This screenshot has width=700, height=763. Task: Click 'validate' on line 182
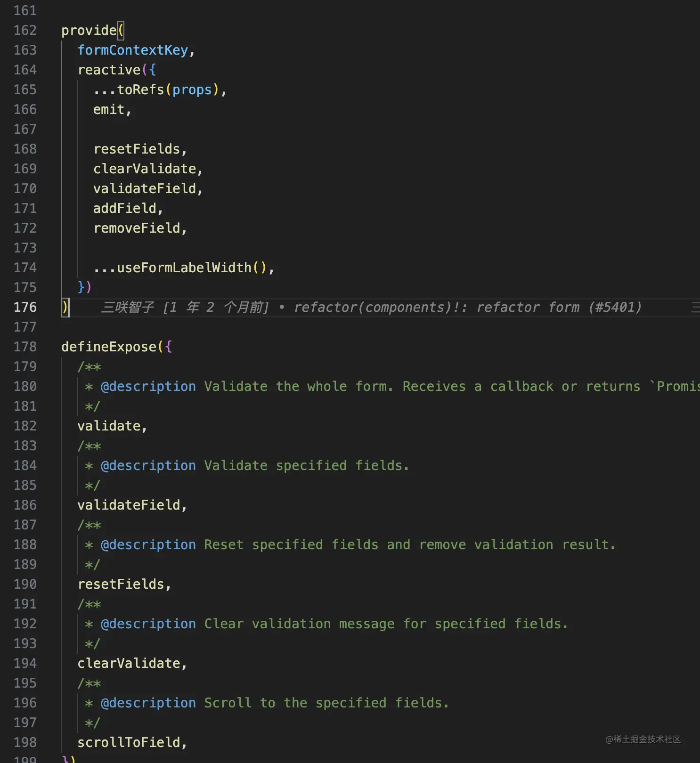tap(109, 426)
